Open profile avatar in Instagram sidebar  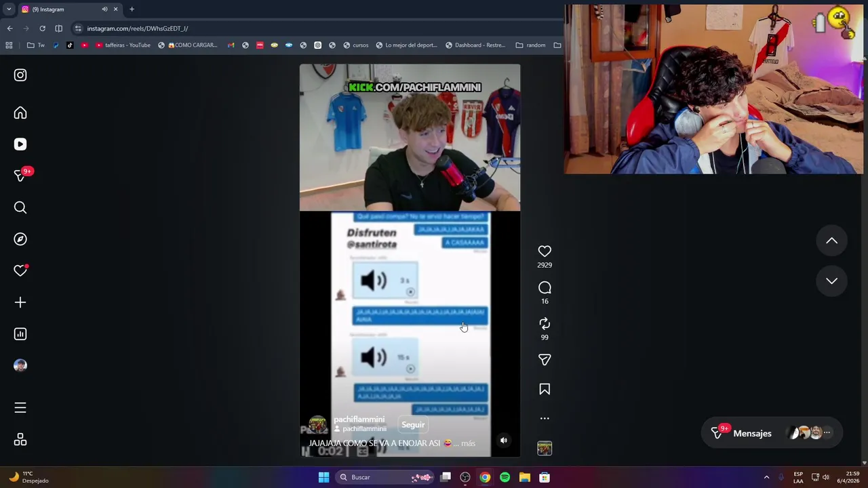[20, 365]
